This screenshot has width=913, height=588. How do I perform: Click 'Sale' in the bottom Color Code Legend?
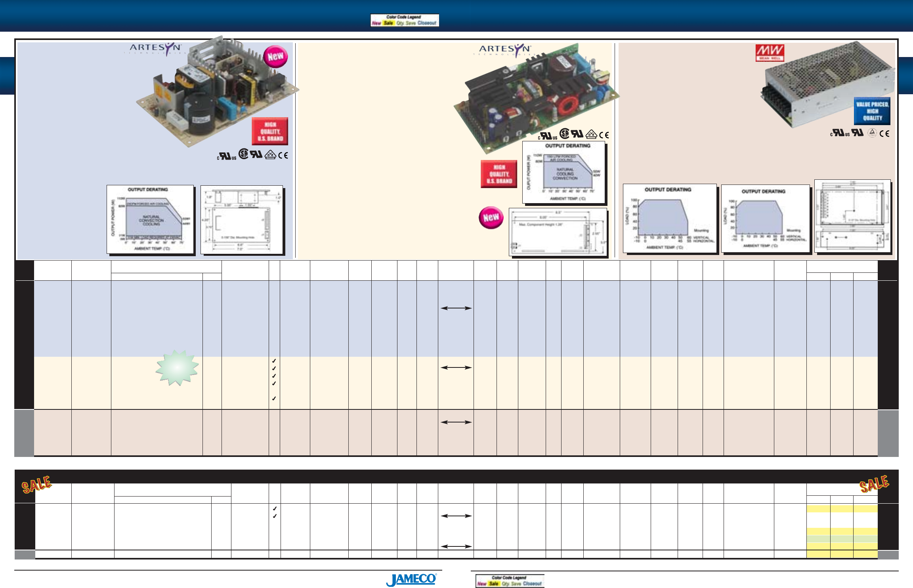(494, 584)
